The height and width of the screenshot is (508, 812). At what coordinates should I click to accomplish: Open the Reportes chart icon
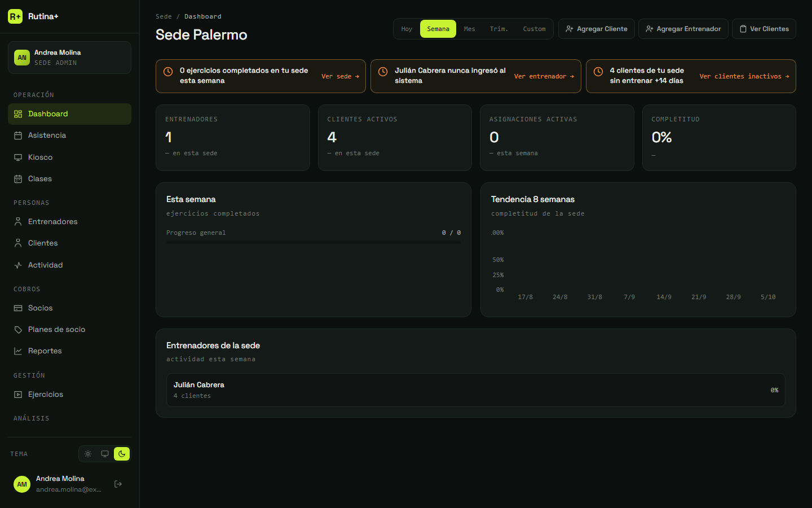[x=18, y=351]
